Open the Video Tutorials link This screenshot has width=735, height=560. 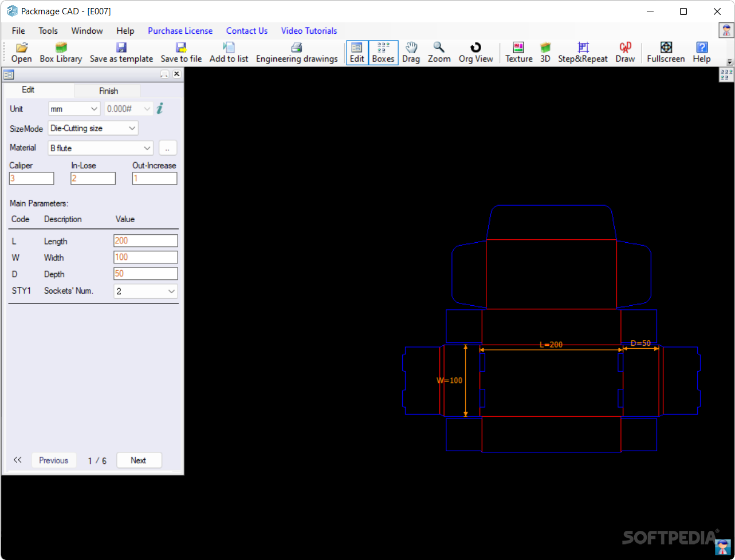click(309, 31)
